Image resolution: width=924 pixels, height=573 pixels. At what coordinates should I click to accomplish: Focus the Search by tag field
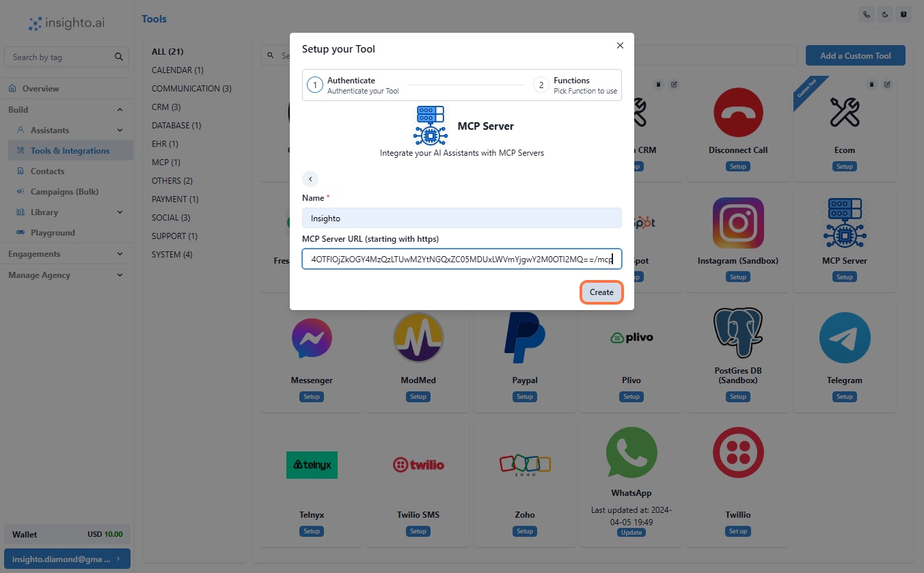66,57
